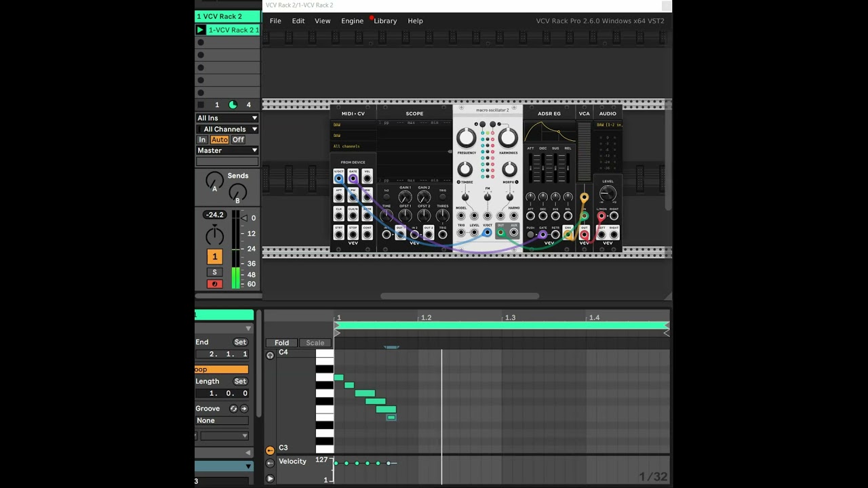
Task: Click the CONT jack on MIDI-CV
Action: coord(367,235)
